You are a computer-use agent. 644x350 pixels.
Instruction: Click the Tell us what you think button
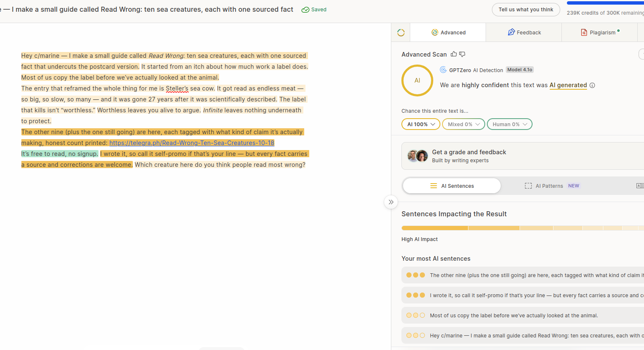click(526, 10)
